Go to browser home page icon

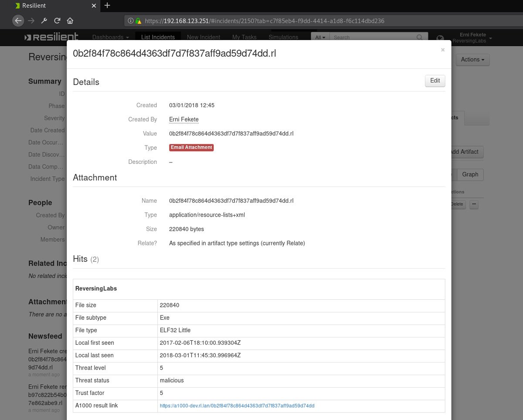point(70,20)
